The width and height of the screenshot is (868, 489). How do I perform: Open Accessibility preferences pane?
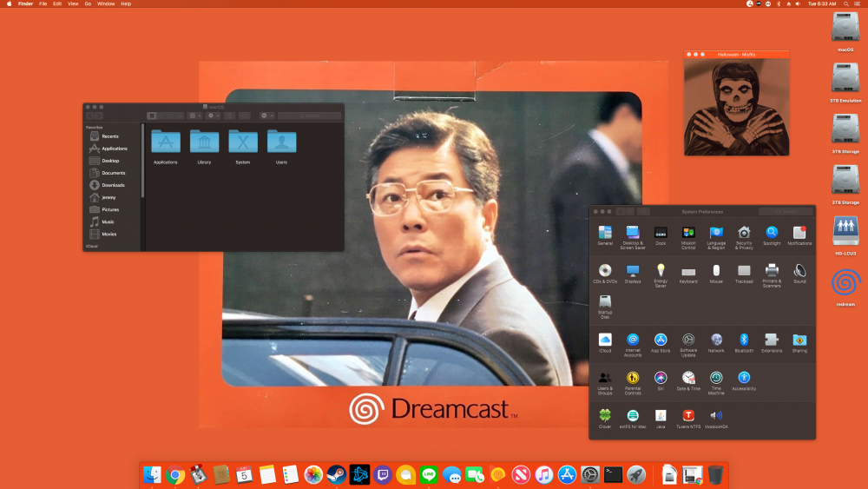[x=744, y=380]
